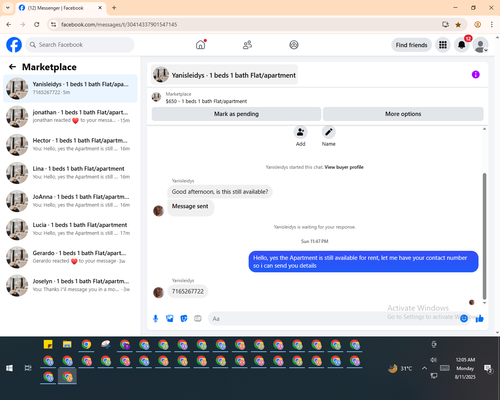Open JoAnna conversation in the list

(70, 201)
